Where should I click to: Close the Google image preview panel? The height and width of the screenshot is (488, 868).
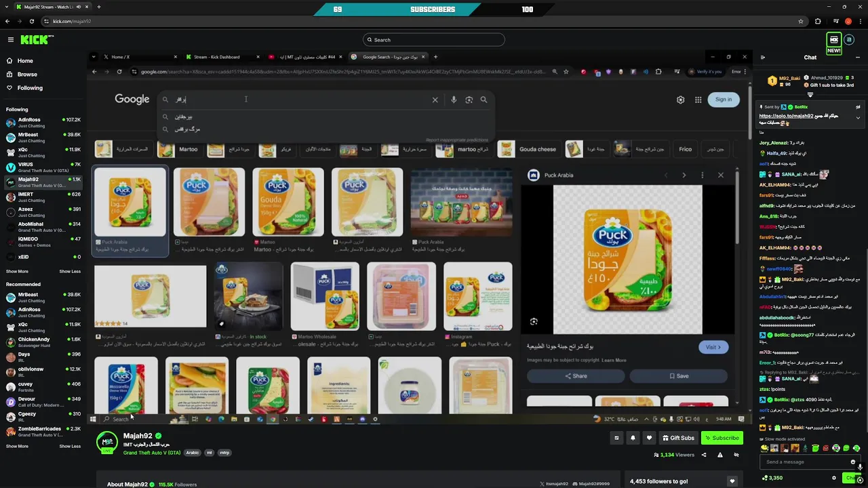(x=720, y=175)
